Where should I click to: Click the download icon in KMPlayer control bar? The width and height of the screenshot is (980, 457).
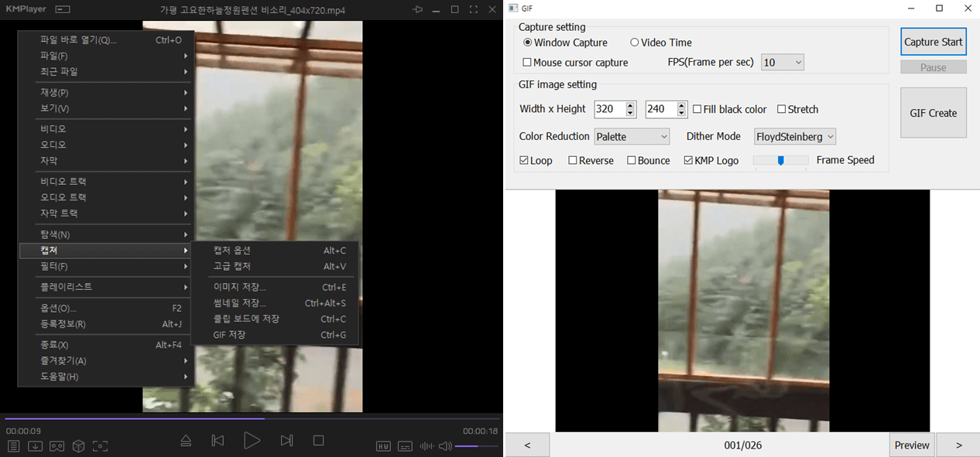pos(35,446)
